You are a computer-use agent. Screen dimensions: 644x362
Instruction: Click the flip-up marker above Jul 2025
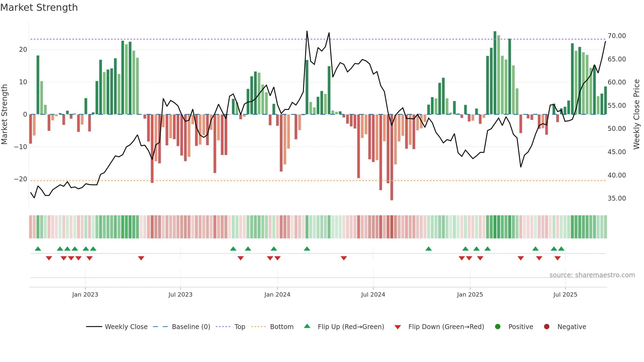[x=561, y=249]
